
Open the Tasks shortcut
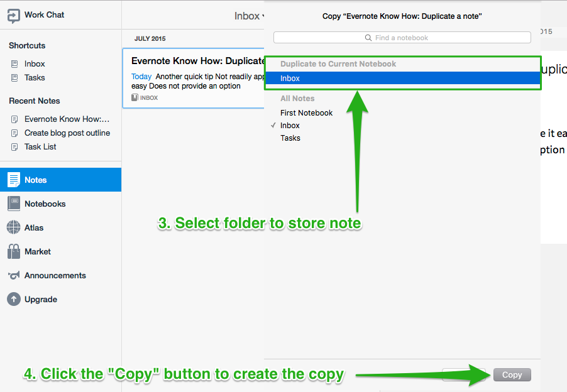[x=35, y=78]
